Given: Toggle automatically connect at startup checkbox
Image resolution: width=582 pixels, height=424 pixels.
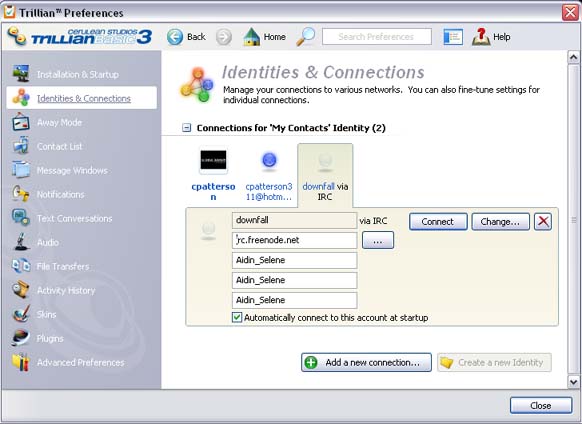Looking at the screenshot, I should [237, 317].
